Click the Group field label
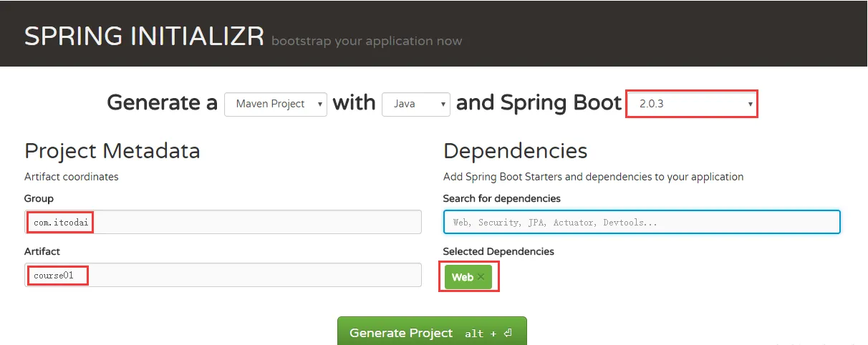Screen dimensions: 868x345 pos(39,199)
